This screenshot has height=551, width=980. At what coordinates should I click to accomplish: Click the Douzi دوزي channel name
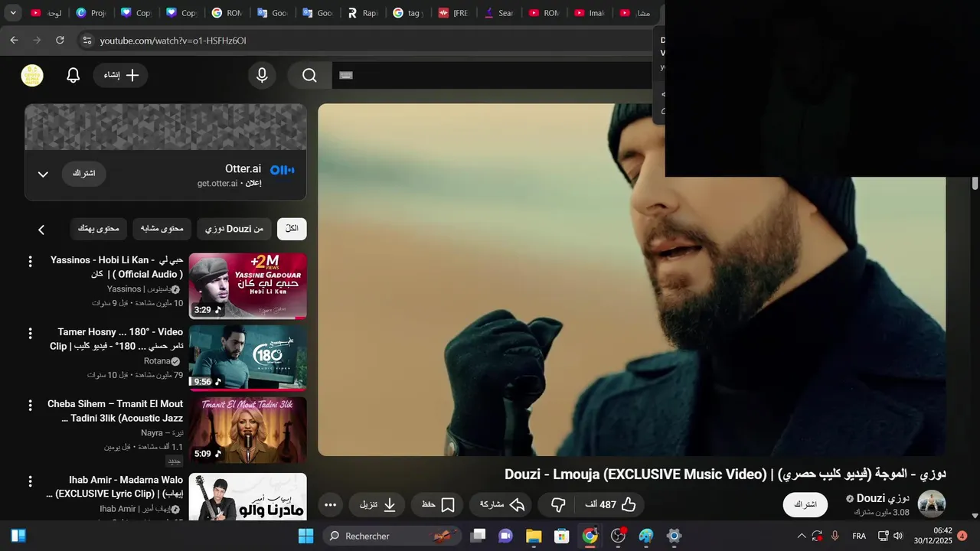pos(883,498)
